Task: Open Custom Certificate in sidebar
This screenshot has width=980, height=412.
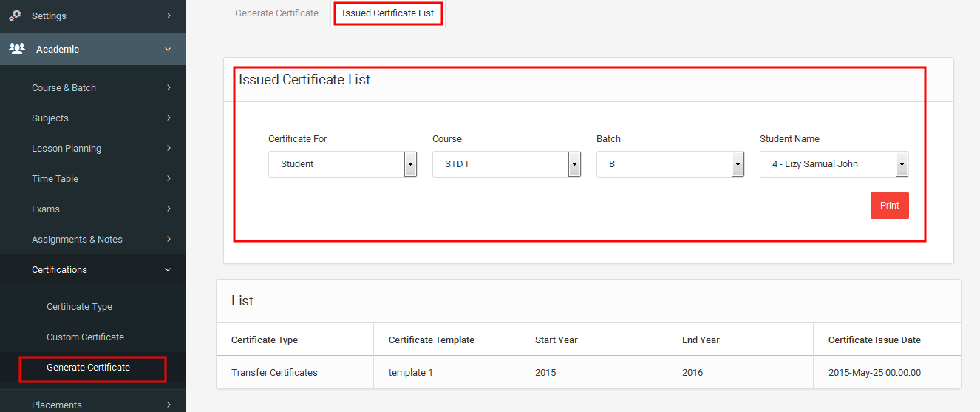Action: click(x=85, y=337)
